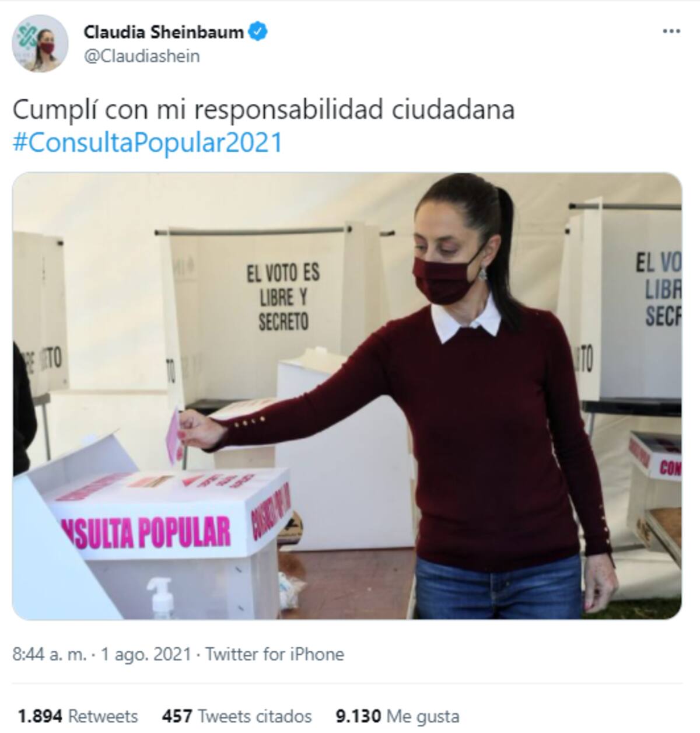700x733 pixels.
Task: Open the three-dot more options menu
Action: [672, 32]
